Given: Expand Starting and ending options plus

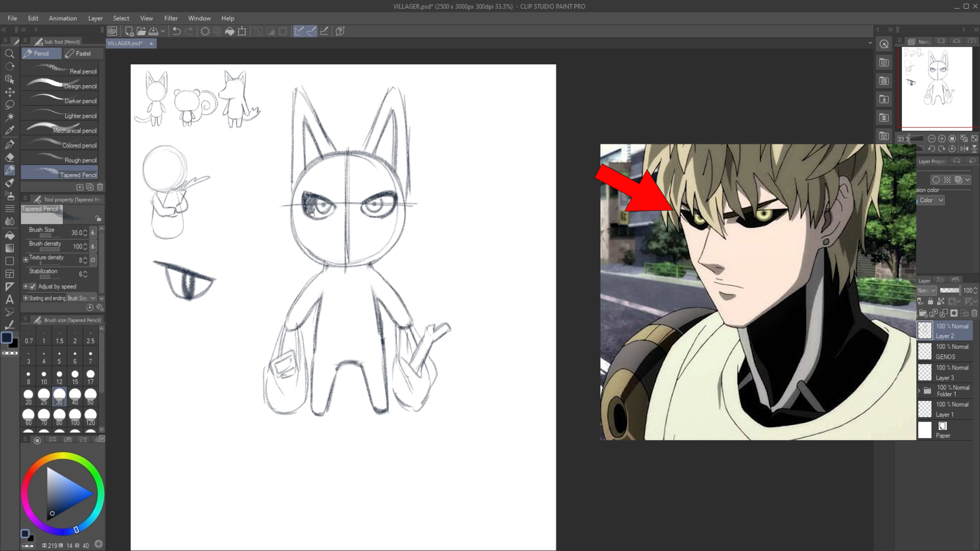Looking at the screenshot, I should pyautogui.click(x=26, y=298).
